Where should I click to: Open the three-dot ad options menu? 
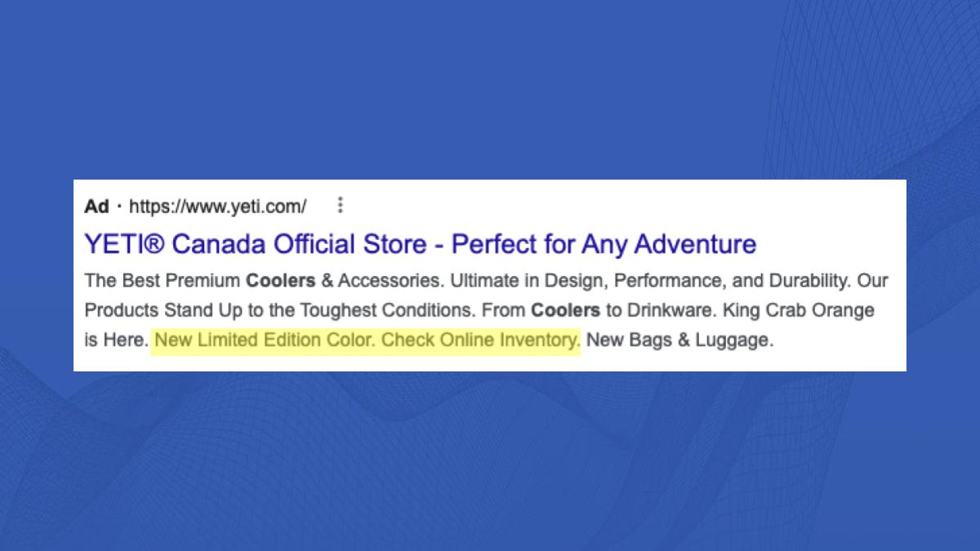(341, 206)
